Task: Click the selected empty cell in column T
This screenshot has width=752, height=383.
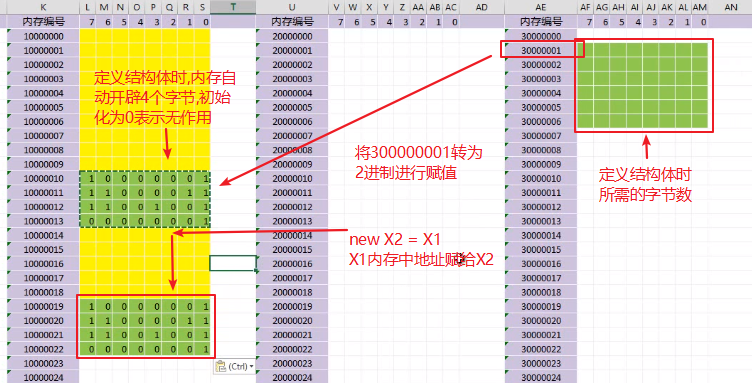Action: click(233, 263)
